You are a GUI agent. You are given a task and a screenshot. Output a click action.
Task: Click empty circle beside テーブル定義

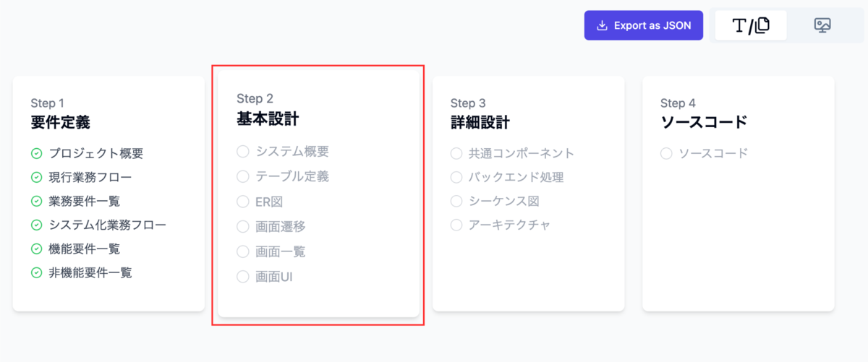243,176
